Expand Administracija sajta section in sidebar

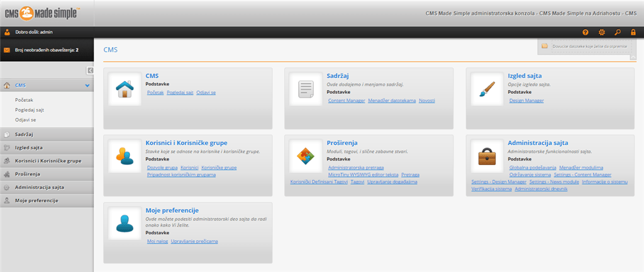coord(47,188)
